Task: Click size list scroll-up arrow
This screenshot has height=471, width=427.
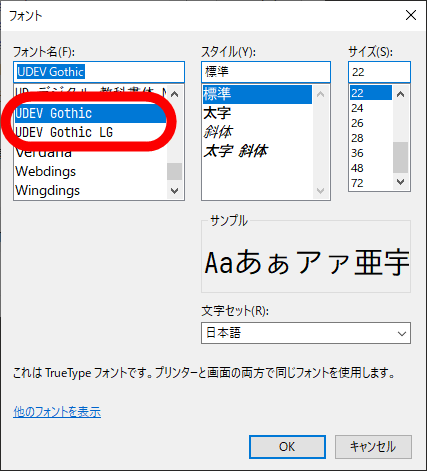Action: pyautogui.click(x=401, y=94)
